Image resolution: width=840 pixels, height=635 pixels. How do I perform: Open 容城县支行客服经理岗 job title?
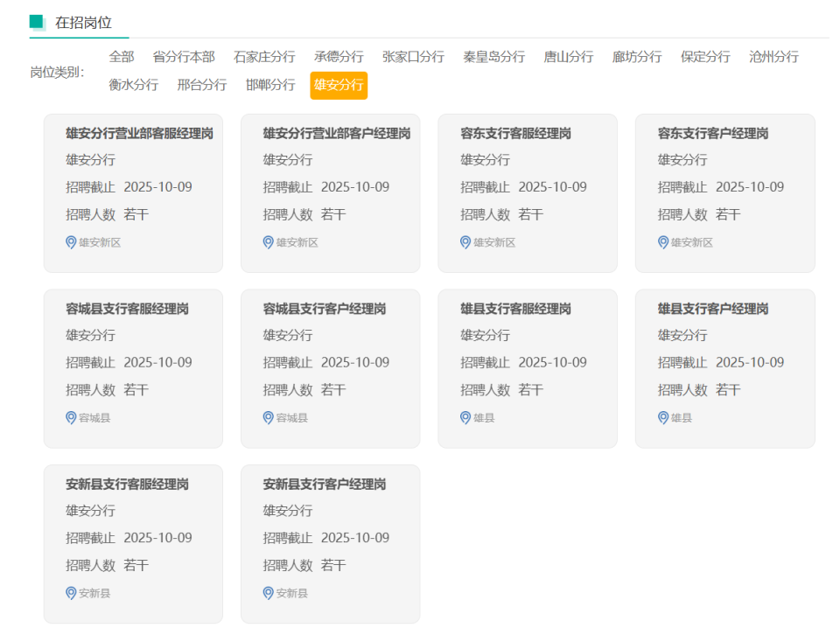[127, 309]
